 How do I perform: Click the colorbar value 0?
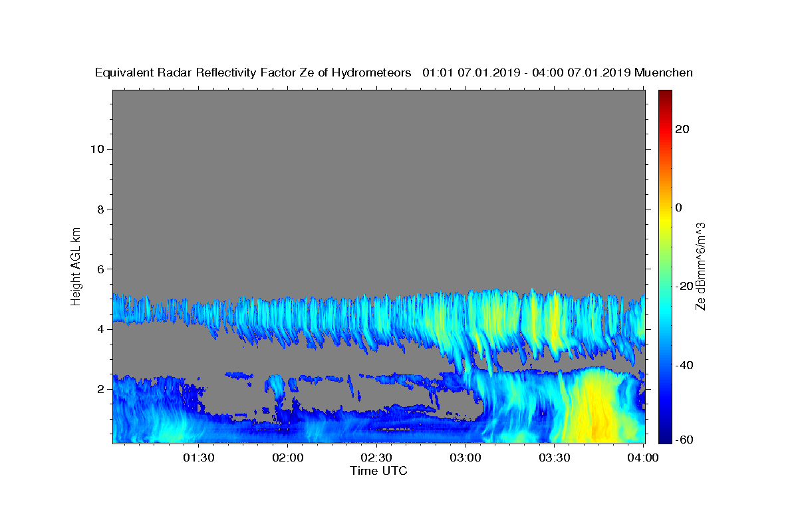pos(679,207)
